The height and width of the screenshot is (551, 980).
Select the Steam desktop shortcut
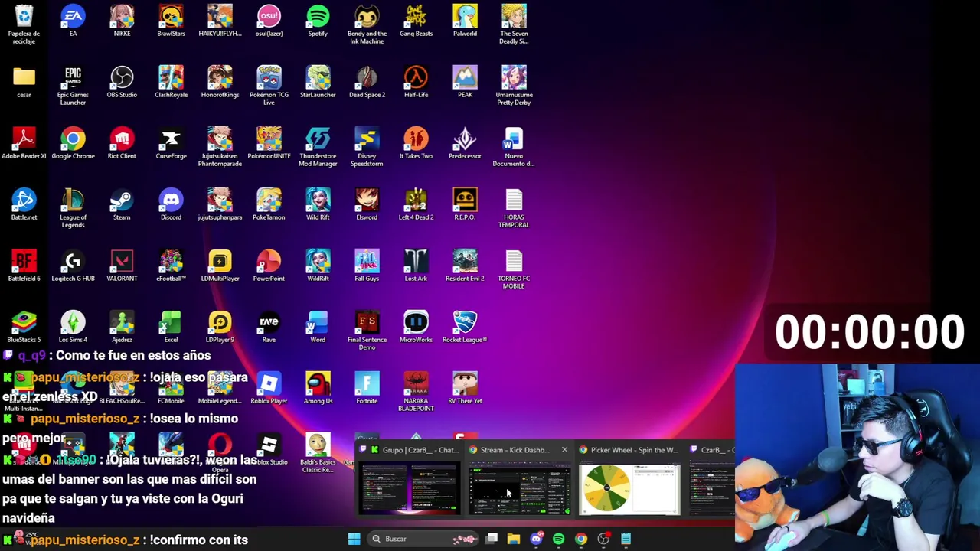point(122,204)
